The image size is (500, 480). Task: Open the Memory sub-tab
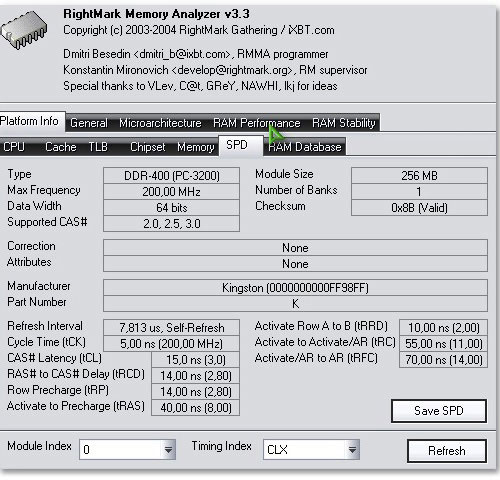[196, 147]
